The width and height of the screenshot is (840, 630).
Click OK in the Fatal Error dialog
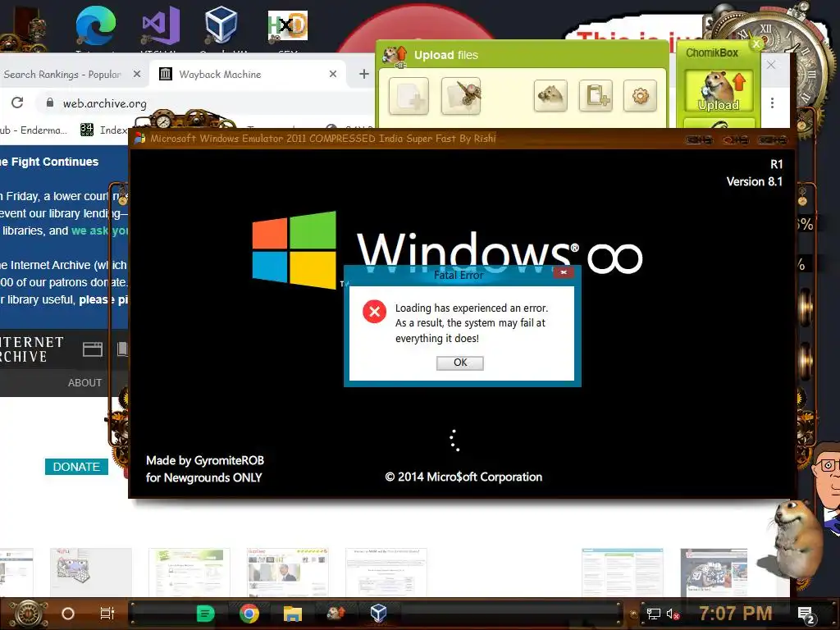point(459,363)
